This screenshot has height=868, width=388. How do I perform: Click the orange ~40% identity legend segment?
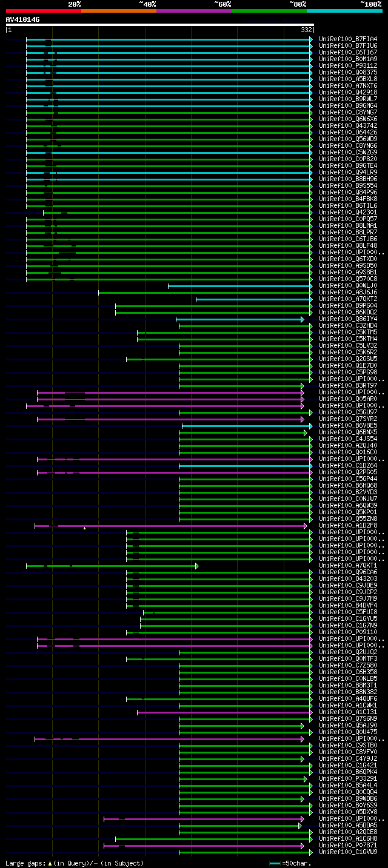[119, 10]
